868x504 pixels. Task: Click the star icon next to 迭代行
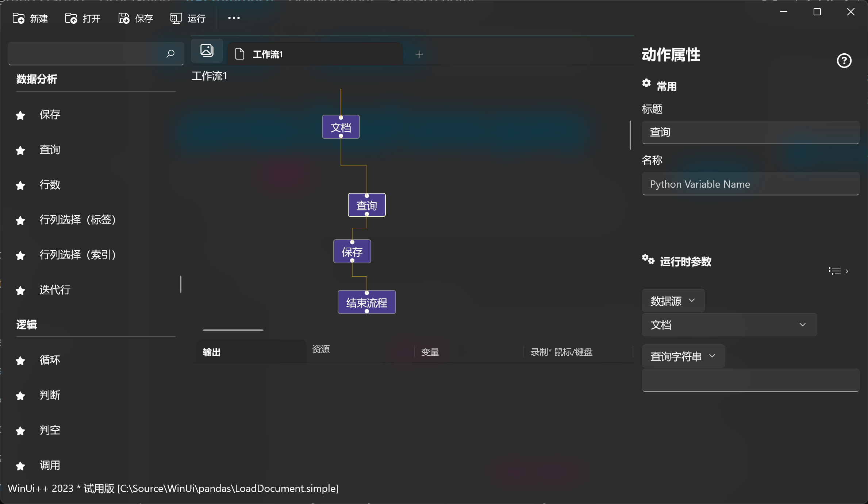click(x=20, y=291)
